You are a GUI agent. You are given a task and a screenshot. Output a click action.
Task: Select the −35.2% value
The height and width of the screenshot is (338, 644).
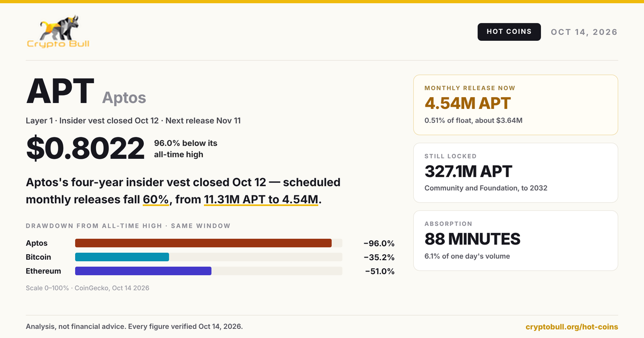[x=379, y=258]
